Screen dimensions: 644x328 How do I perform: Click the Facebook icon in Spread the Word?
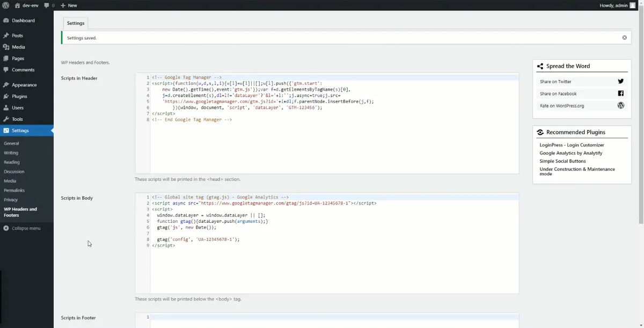[x=621, y=93]
